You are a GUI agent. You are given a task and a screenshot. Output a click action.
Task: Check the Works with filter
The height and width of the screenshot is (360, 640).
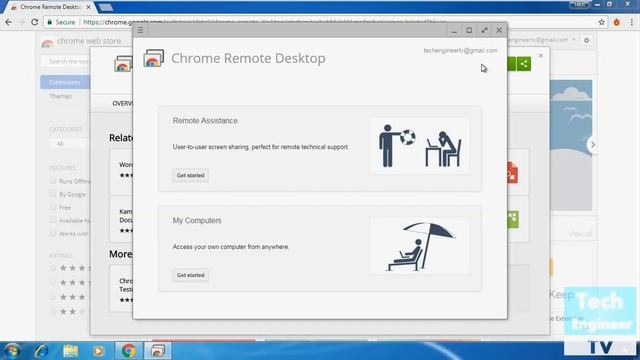[53, 233]
